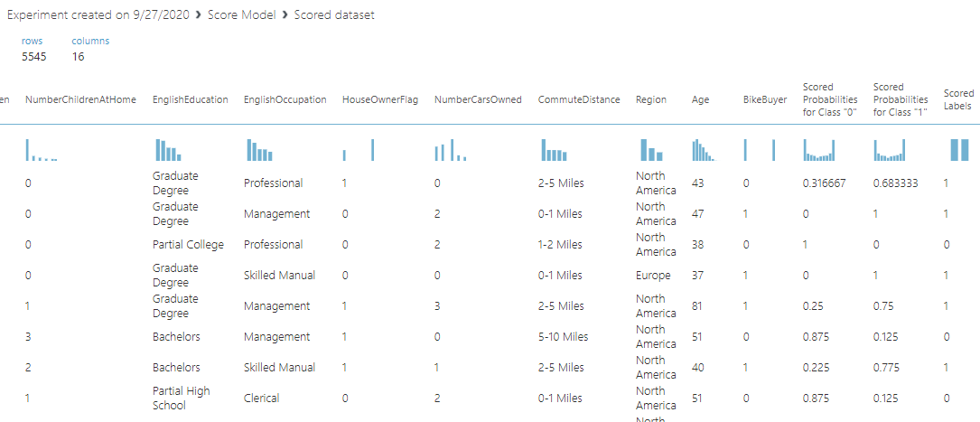
Task: Select the 5-10 Miles commute cell
Action: tap(563, 337)
